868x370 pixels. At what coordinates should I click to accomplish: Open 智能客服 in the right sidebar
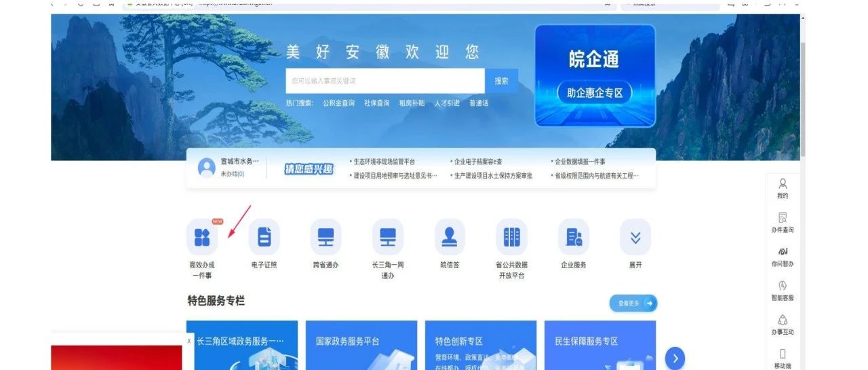(783, 291)
